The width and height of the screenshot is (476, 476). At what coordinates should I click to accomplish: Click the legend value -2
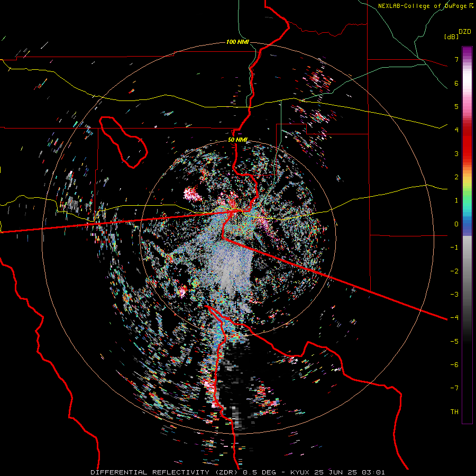point(454,271)
